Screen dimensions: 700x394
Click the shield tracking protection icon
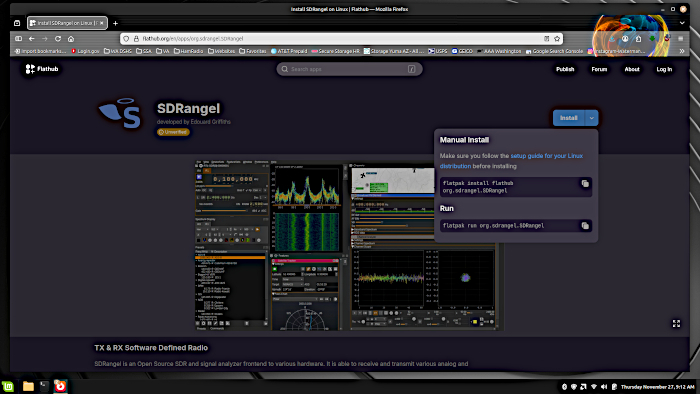[126, 39]
